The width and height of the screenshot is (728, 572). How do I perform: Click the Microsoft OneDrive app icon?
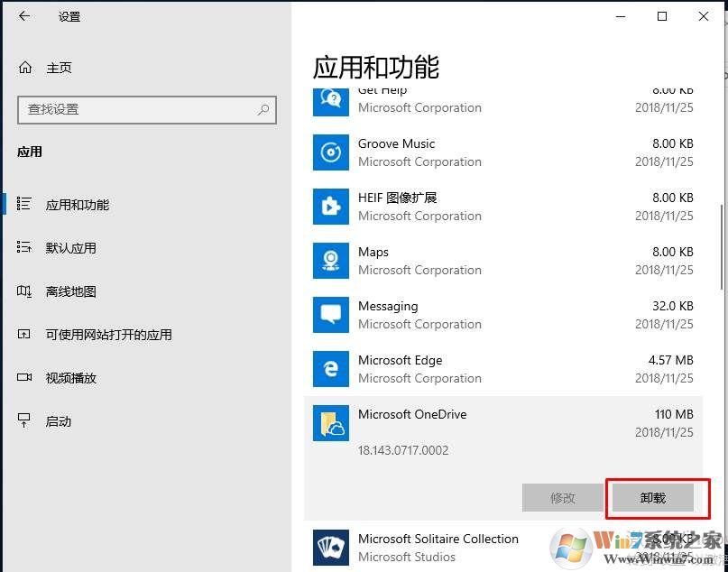(x=330, y=423)
